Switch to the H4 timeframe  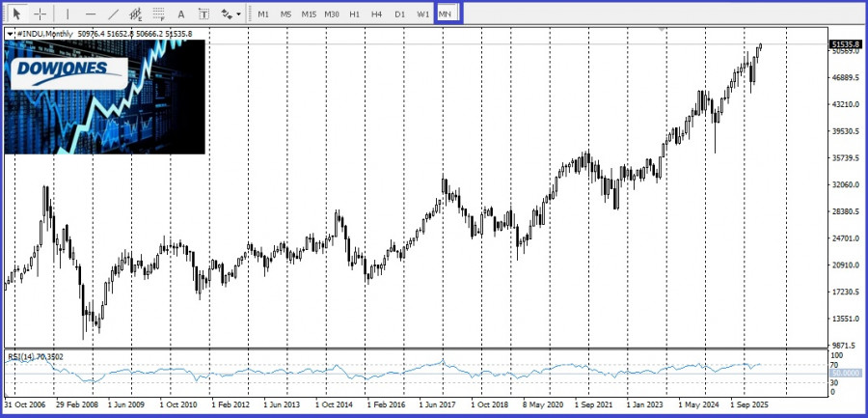click(377, 14)
